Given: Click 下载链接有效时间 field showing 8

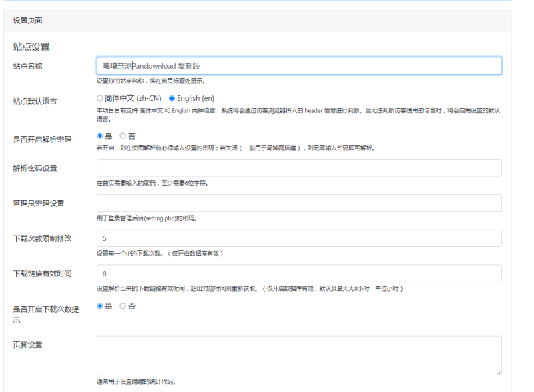Looking at the screenshot, I should [299, 274].
